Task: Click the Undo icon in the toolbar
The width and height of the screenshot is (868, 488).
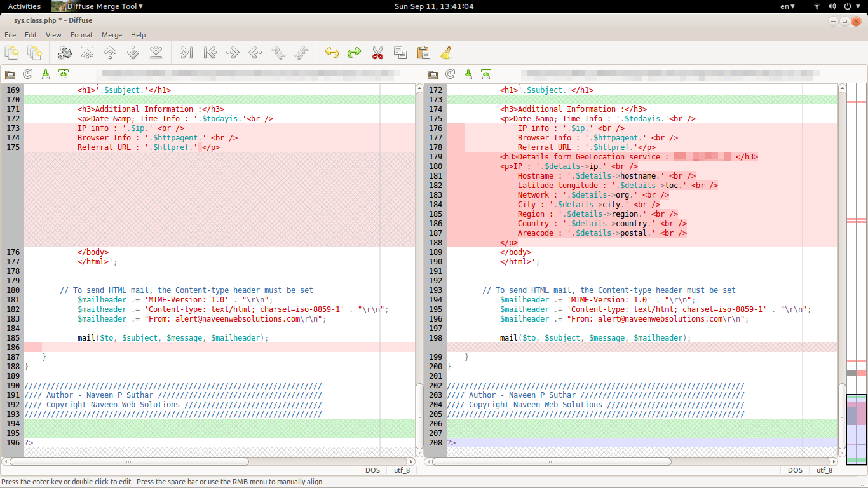Action: (x=331, y=52)
